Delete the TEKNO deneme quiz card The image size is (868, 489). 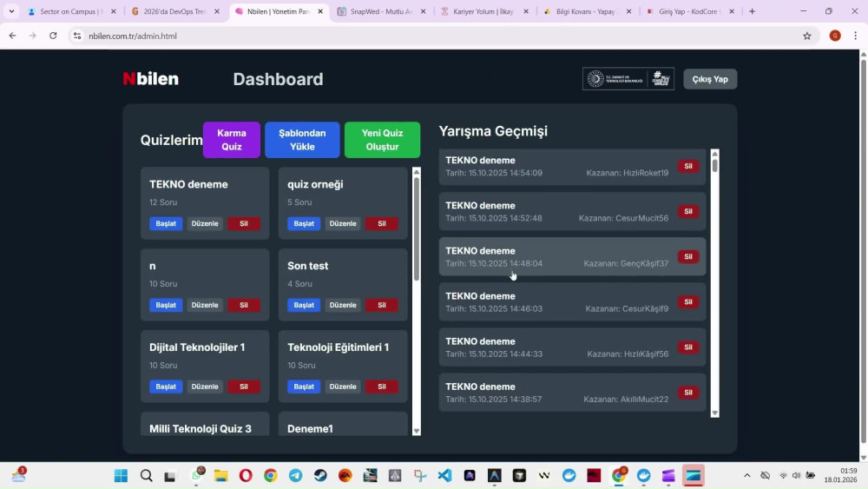pyautogui.click(x=244, y=223)
